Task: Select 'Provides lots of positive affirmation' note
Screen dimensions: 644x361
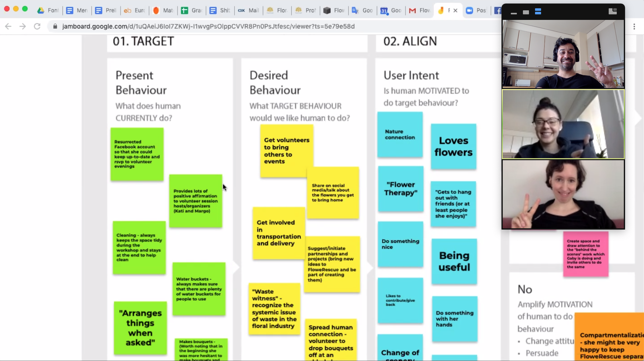Action: tap(196, 201)
